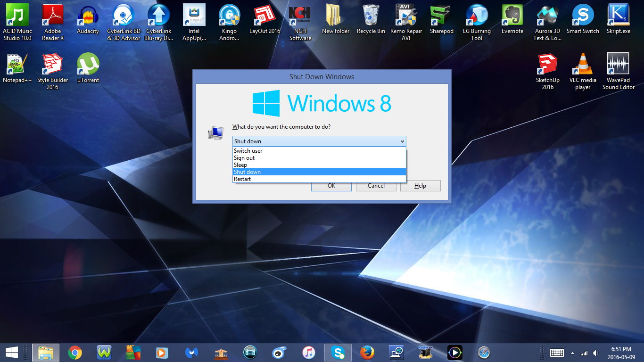Select the Style Builder 2016 desktop icon
Image resolution: width=644 pixels, height=362 pixels.
coord(52,71)
